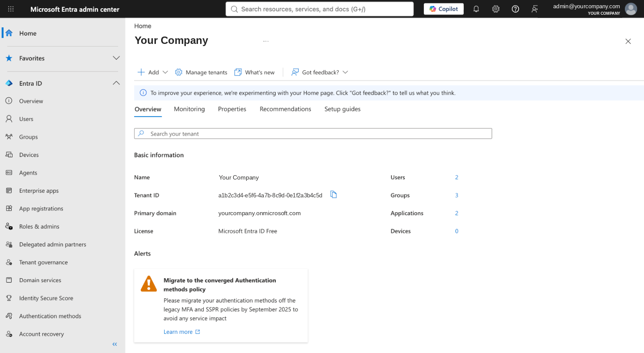
Task: Open the more options ellipsis beside Your Company
Action: 266,41
